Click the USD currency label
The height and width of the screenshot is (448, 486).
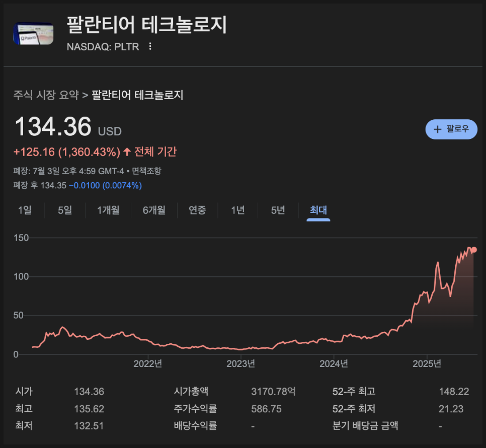[x=110, y=131]
